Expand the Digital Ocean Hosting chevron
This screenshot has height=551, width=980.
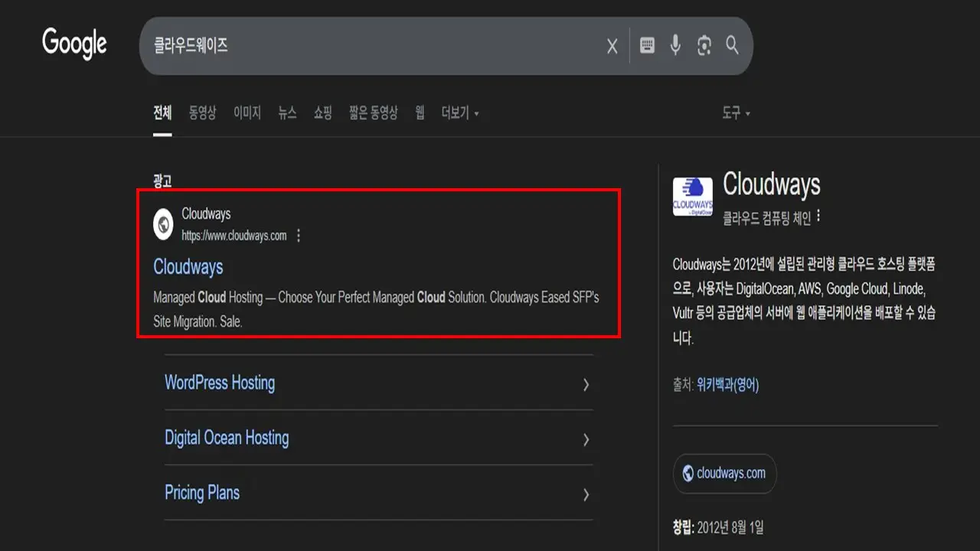click(x=586, y=439)
